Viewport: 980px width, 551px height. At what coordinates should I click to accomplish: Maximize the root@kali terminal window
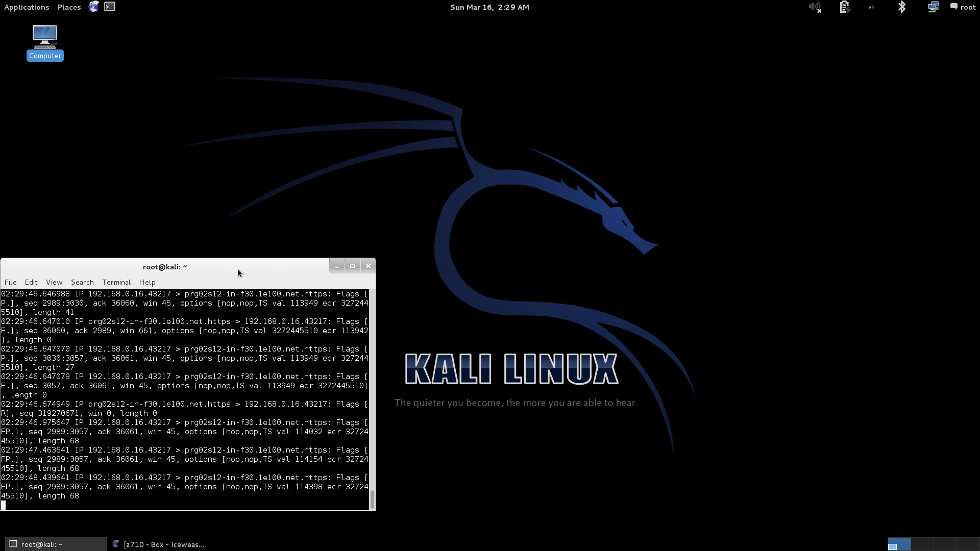point(352,266)
